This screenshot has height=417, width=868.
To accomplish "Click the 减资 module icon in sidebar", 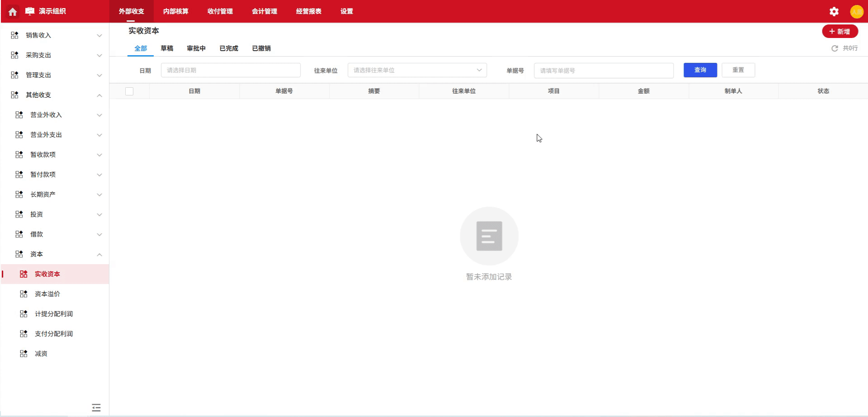I will tap(23, 353).
